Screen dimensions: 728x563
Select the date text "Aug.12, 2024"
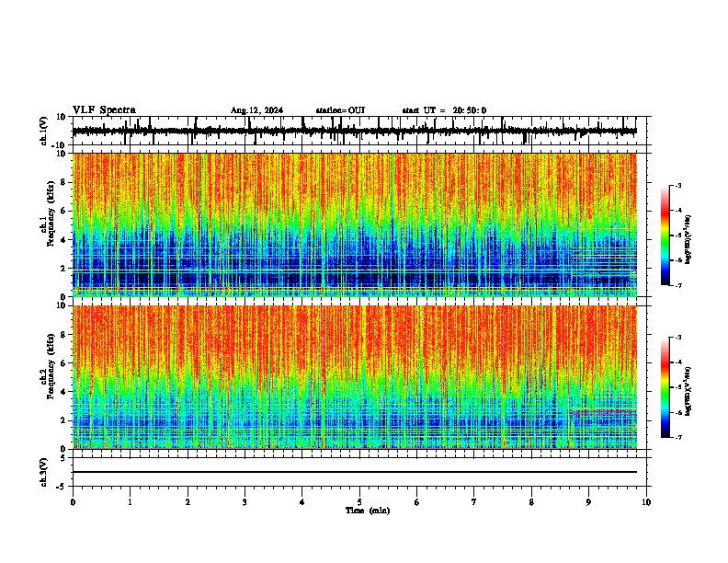pyautogui.click(x=256, y=110)
